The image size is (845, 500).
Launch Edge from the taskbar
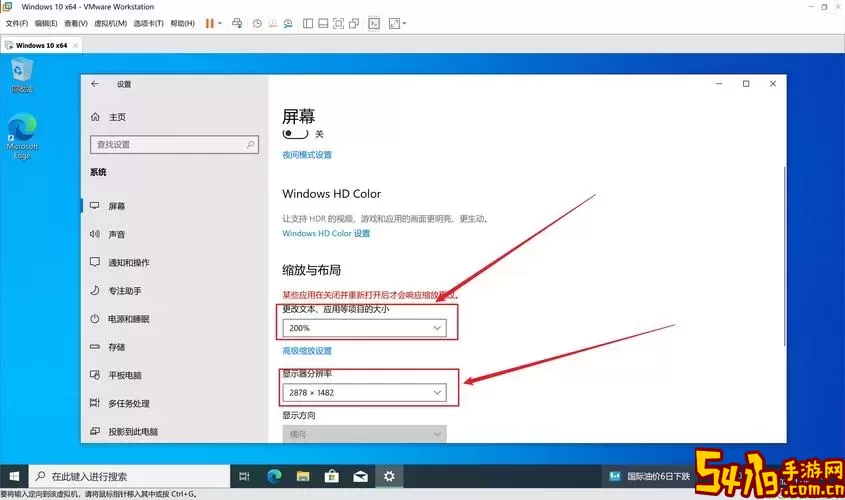coord(274,476)
